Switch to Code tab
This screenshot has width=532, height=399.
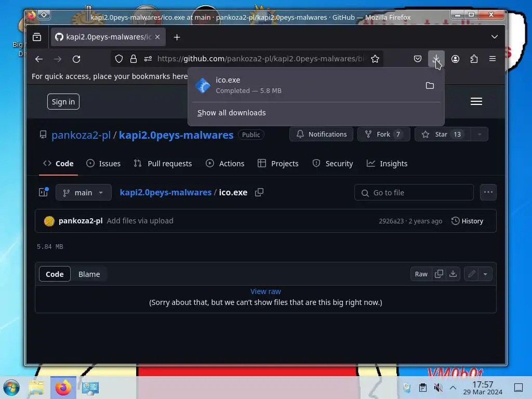(x=58, y=164)
